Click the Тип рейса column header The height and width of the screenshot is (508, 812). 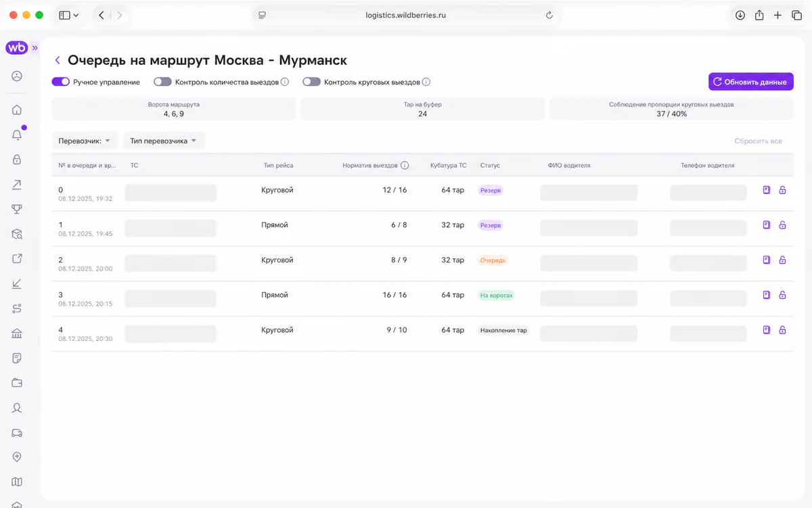pyautogui.click(x=279, y=165)
